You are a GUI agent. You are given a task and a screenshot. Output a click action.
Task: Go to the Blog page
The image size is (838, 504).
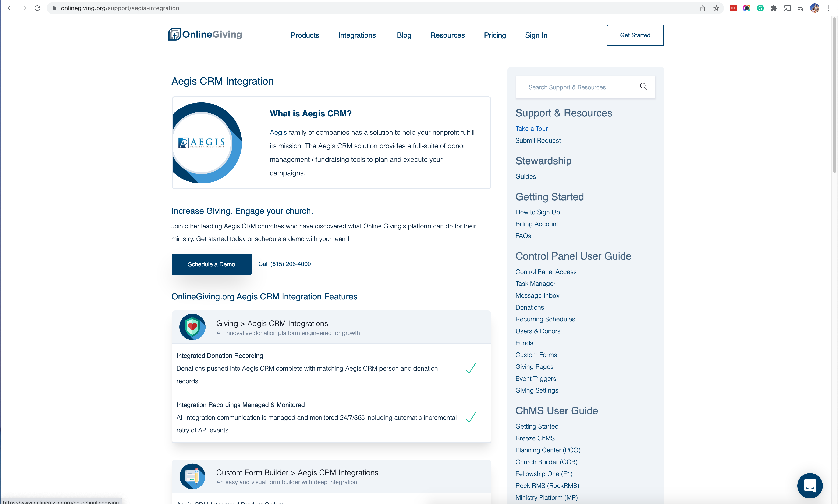click(x=404, y=35)
